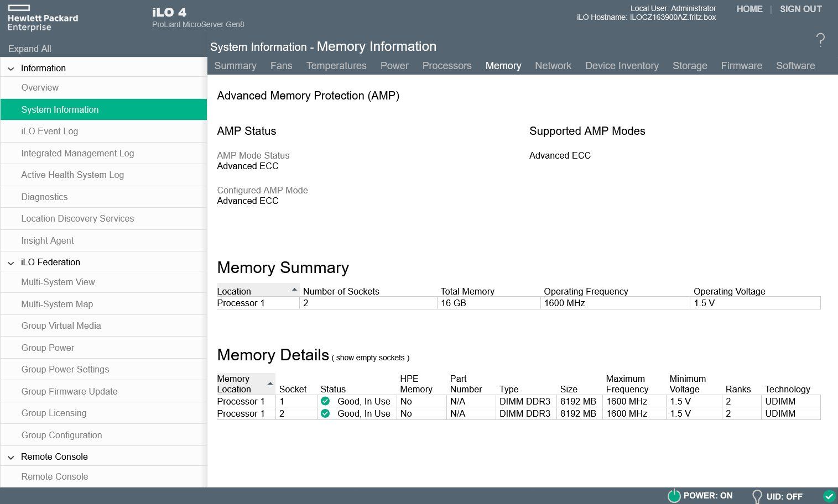Click Expand All in the sidebar
The image size is (838, 504).
coord(30,49)
